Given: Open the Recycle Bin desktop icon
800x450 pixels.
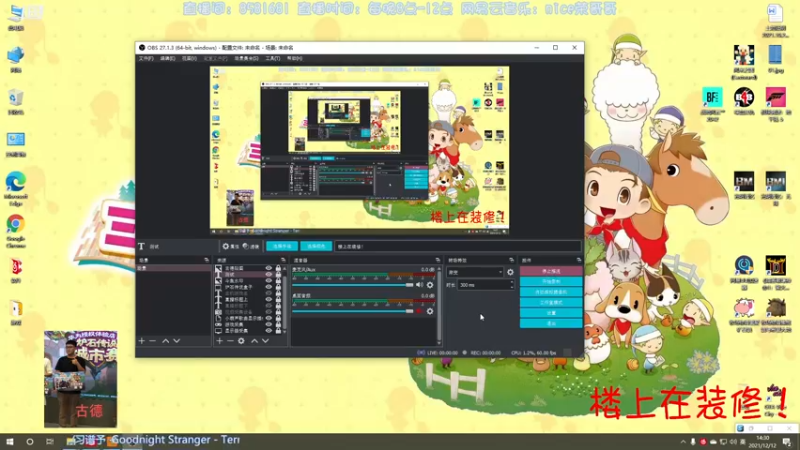Looking at the screenshot, I should click(x=16, y=103).
